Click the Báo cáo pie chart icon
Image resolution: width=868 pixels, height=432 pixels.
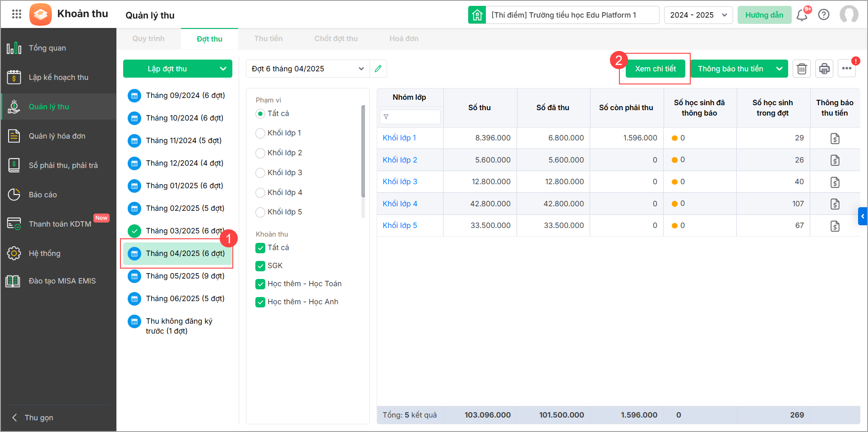(14, 195)
